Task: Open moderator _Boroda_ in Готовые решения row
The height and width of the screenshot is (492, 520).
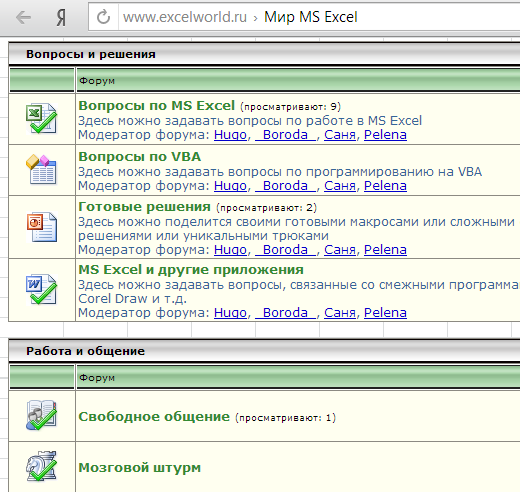Action: point(285,250)
